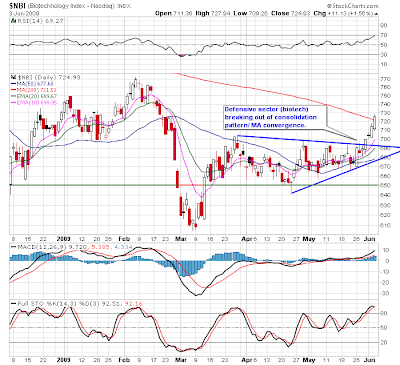The height and width of the screenshot is (365, 400).
Task: Click the candlestick icon beside $NBI (Daily)
Action: (x=13, y=77)
